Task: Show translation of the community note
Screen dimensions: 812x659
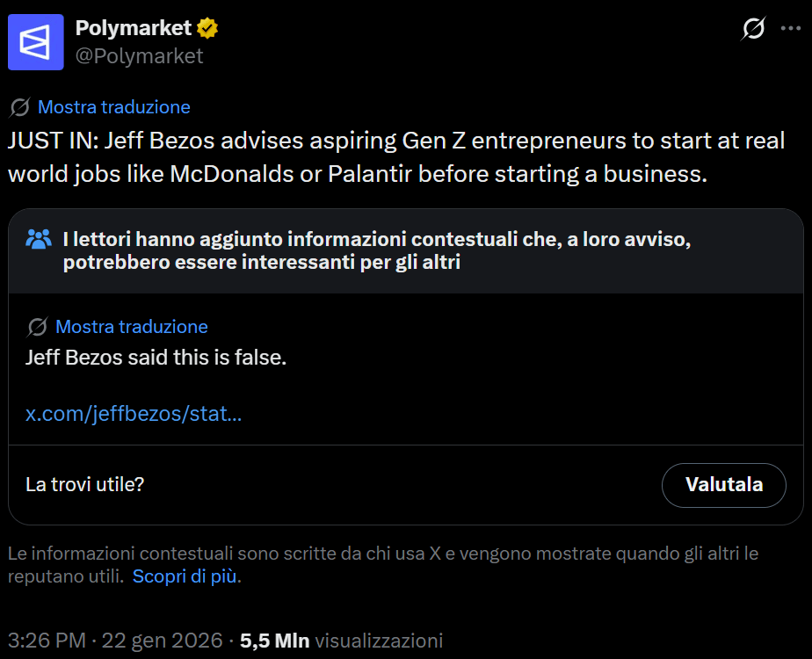Action: 131,327
